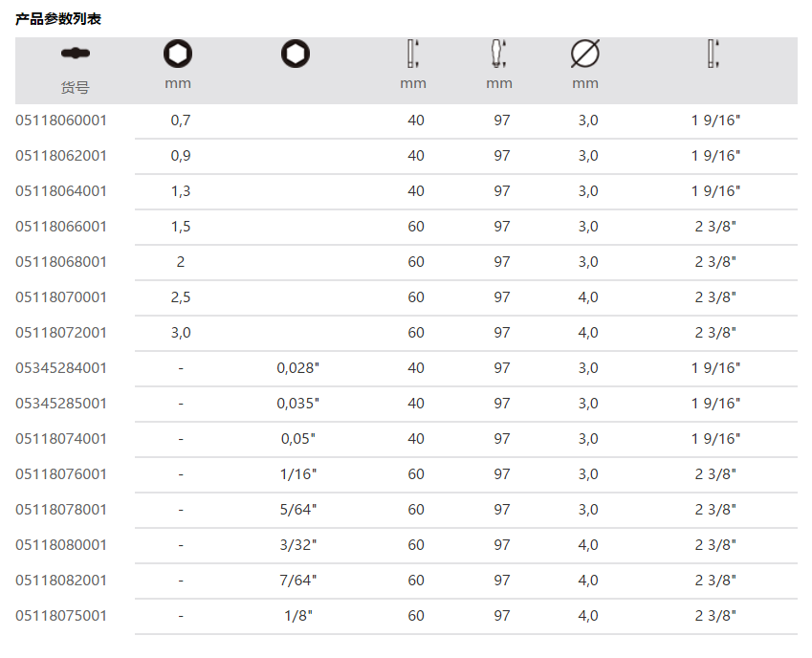The width and height of the screenshot is (812, 658).
Task: Open item number 05118080001
Action: (x=61, y=545)
